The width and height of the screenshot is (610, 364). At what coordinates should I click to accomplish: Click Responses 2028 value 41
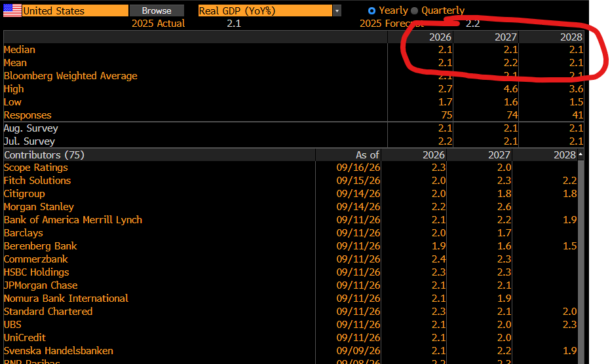click(x=577, y=115)
